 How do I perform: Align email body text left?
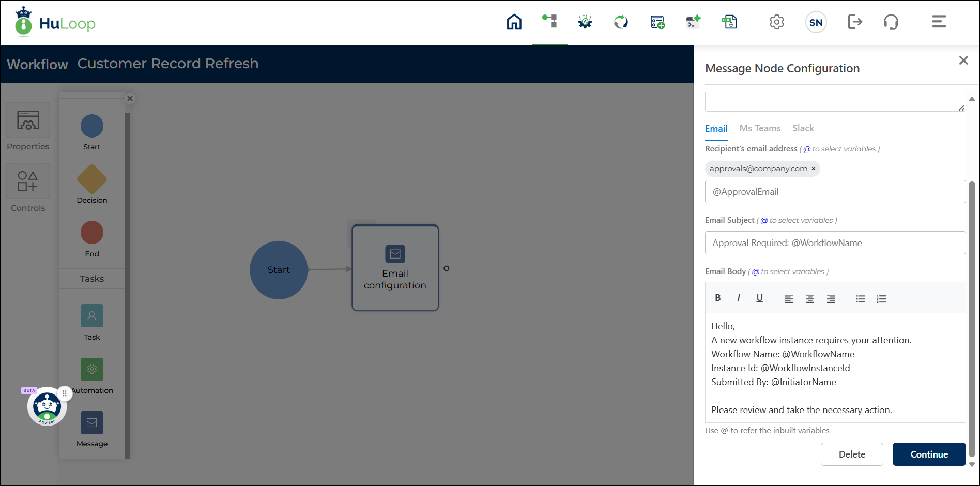[789, 298]
